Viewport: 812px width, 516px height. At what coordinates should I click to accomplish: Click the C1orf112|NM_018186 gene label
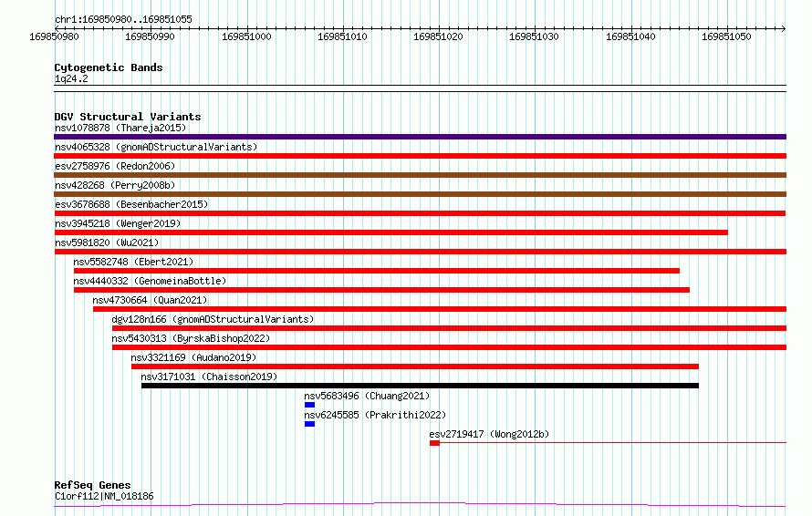[x=104, y=496]
